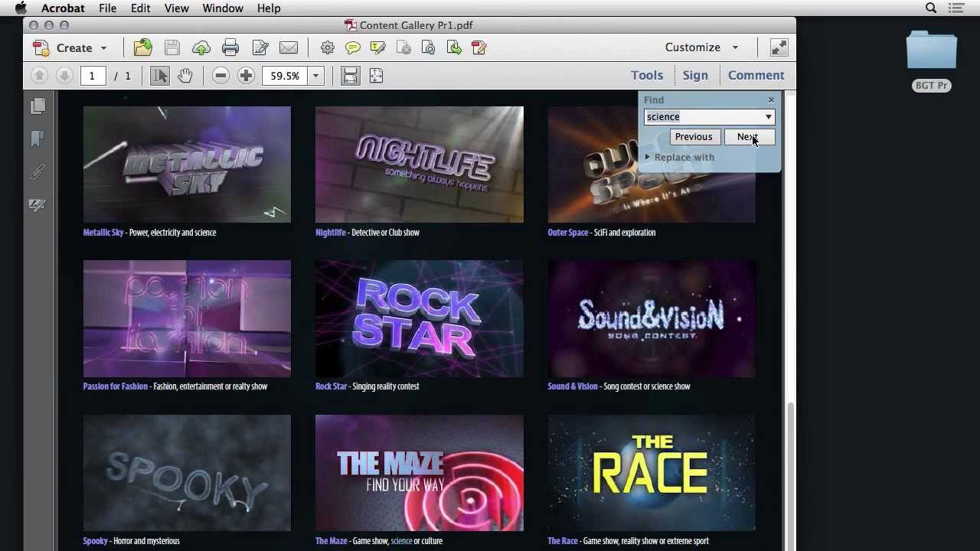Click the Next search result button

pyautogui.click(x=750, y=137)
